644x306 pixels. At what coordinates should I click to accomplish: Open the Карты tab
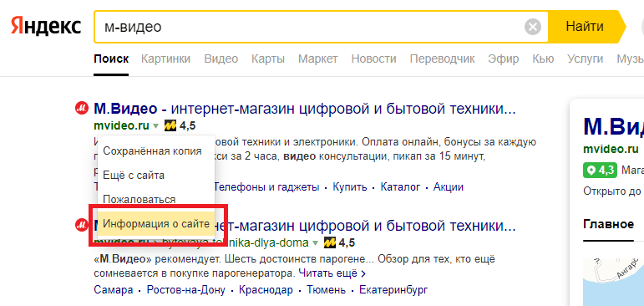[268, 59]
